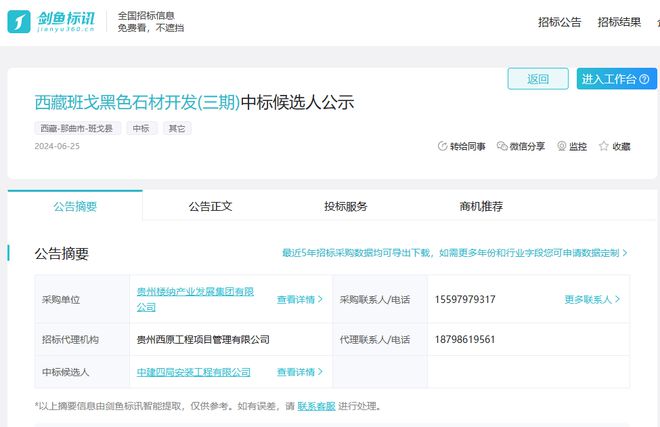Image resolution: width=660 pixels, height=427 pixels.
Task: Select the 其它 tag
Action: (x=177, y=128)
